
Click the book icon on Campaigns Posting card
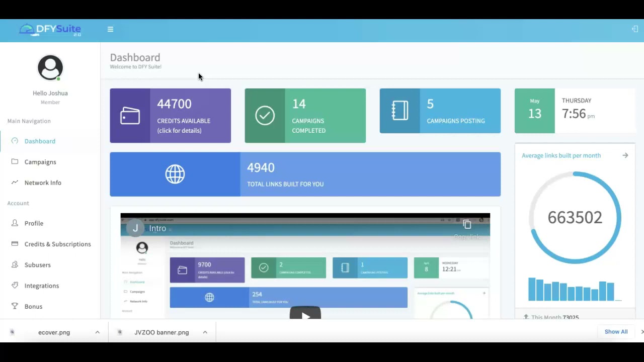point(399,111)
